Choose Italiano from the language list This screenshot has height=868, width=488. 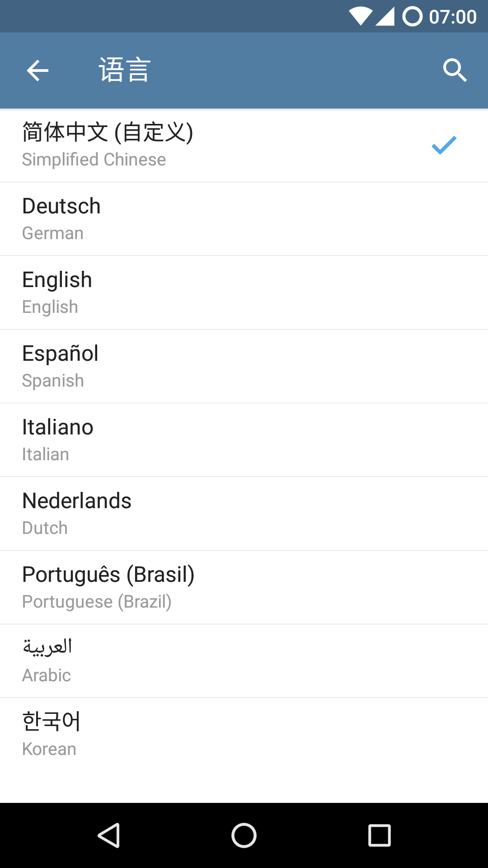(244, 440)
